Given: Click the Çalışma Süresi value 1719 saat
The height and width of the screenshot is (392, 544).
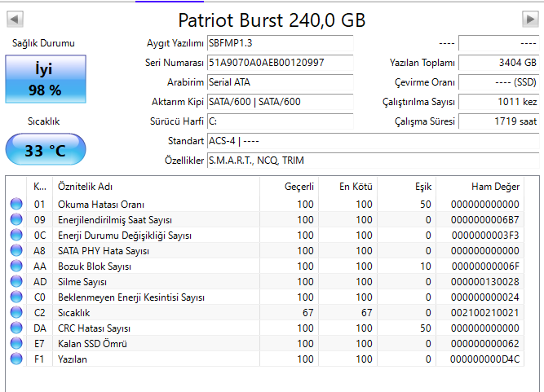Looking at the screenshot, I should (x=499, y=121).
